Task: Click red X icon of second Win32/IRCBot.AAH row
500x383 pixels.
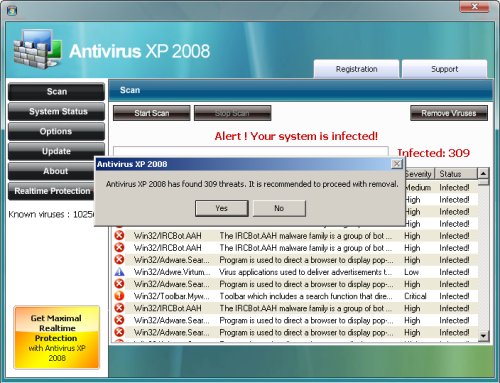Action: point(119,247)
